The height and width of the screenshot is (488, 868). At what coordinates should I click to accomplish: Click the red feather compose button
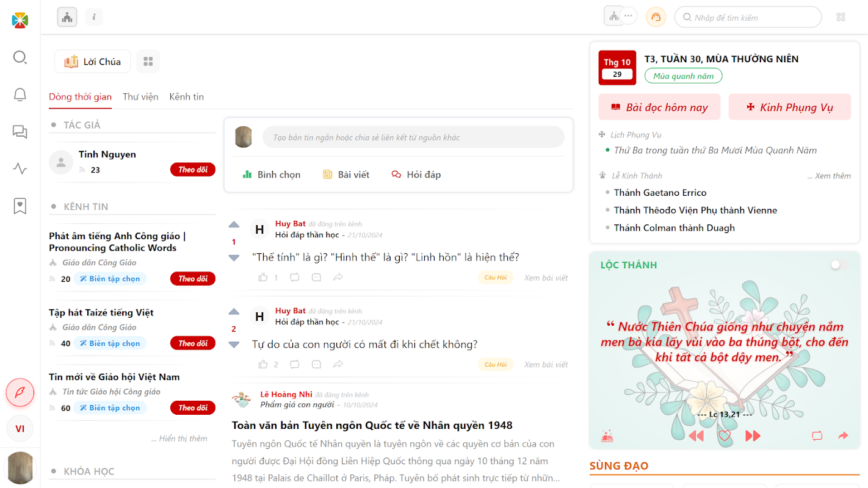[x=20, y=392]
